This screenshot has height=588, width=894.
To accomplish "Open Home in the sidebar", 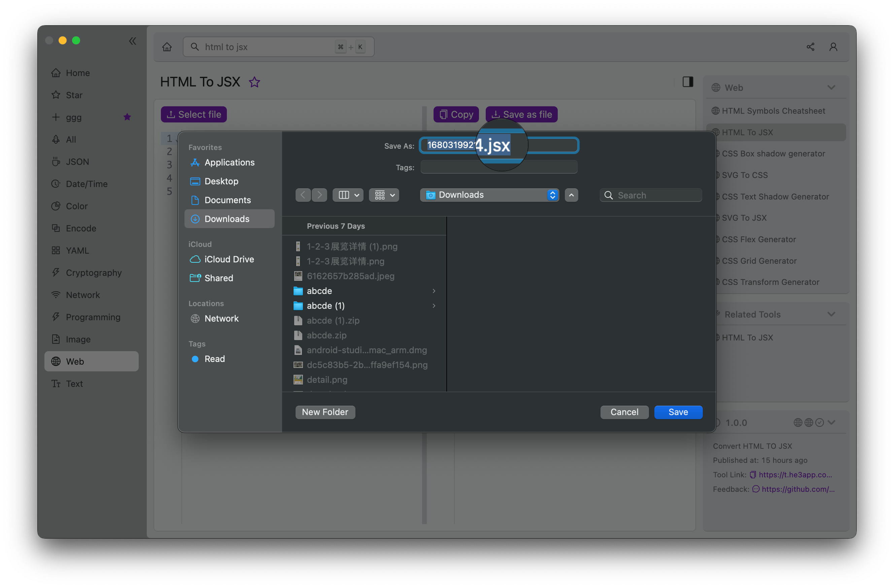I will [91, 73].
